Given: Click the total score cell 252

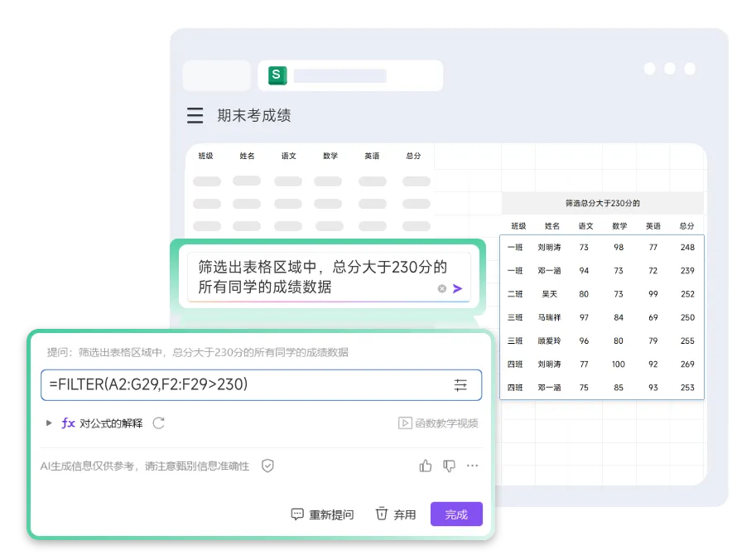Looking at the screenshot, I should (687, 294).
